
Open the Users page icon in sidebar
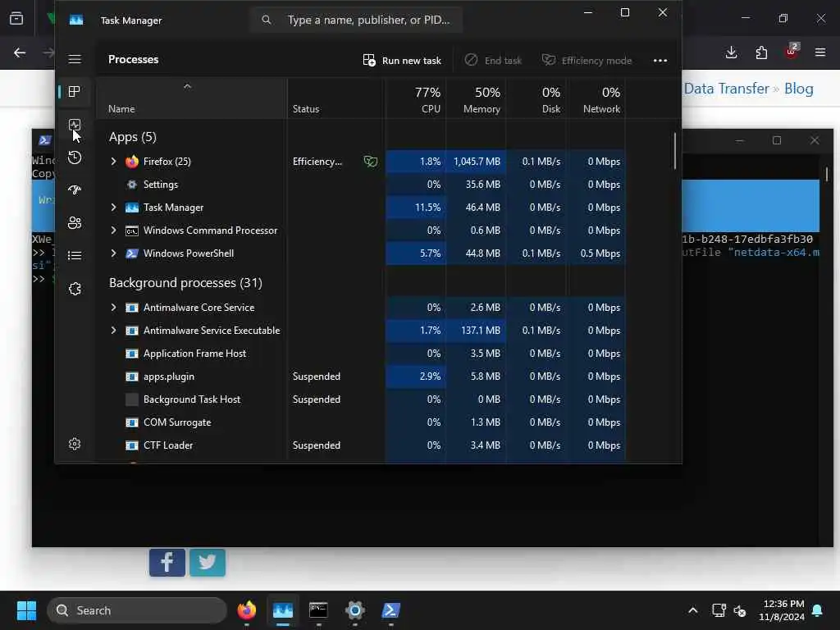(75, 223)
